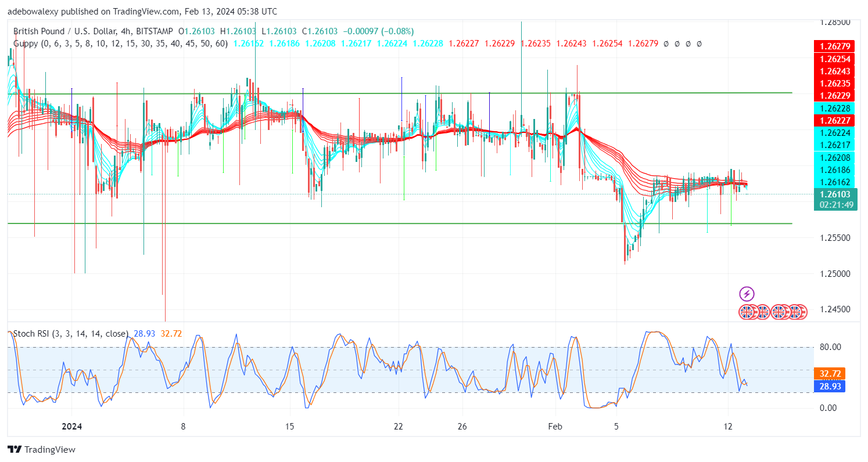
Task: Click the leftmost UK flag economic event icon
Action: [x=747, y=312]
